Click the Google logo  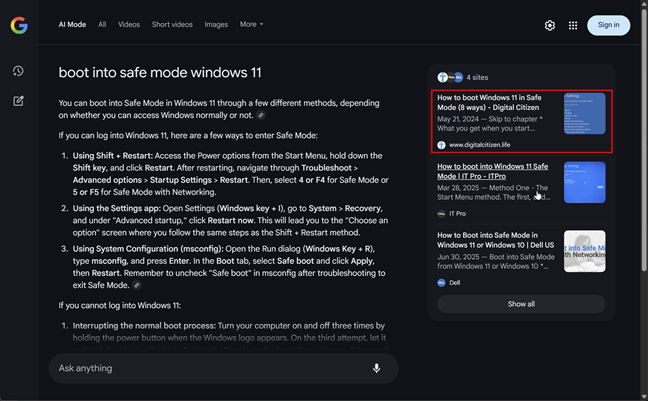[x=19, y=25]
